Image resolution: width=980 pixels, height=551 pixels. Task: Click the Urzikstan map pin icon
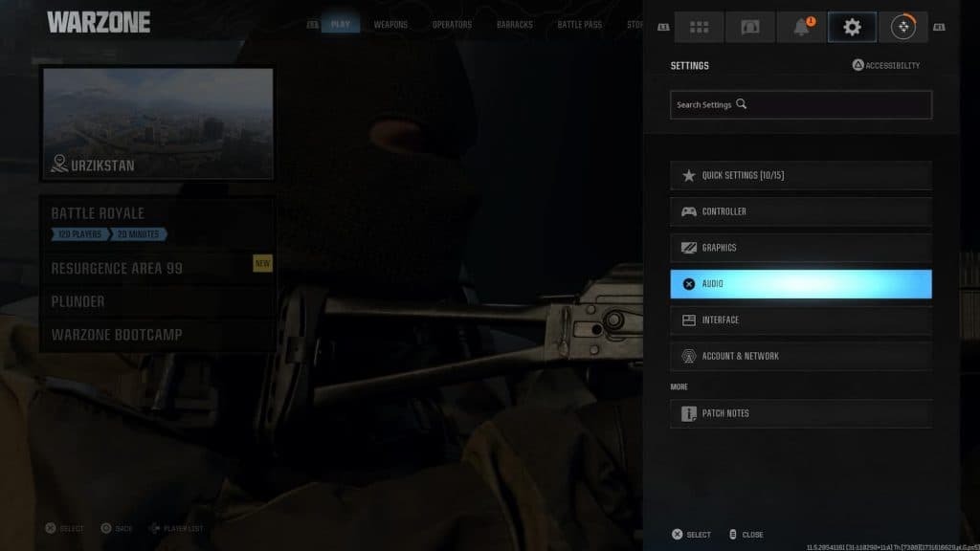pyautogui.click(x=59, y=164)
